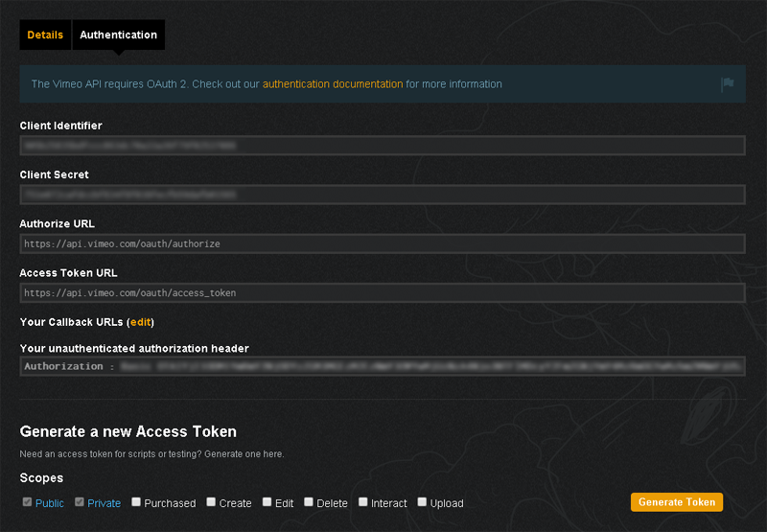Screen dimensions: 767x532
Task: Tick the Delete scope checkbox
Action: (309, 501)
